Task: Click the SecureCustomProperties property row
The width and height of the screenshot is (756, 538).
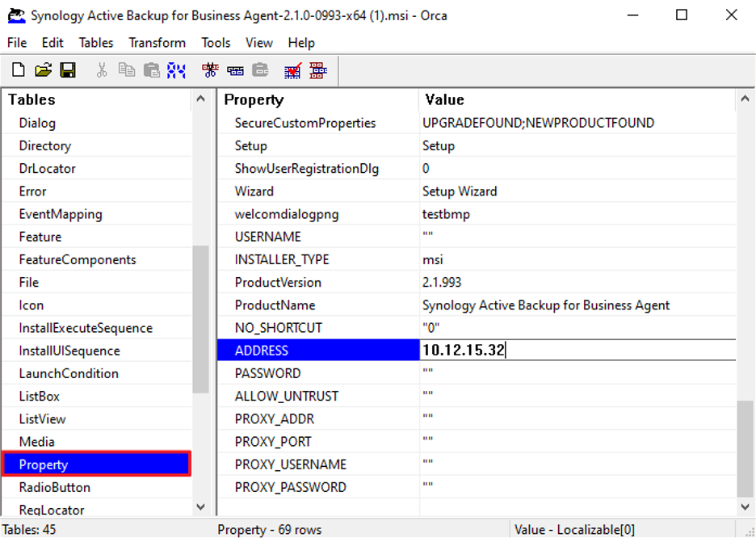Action: pos(477,123)
